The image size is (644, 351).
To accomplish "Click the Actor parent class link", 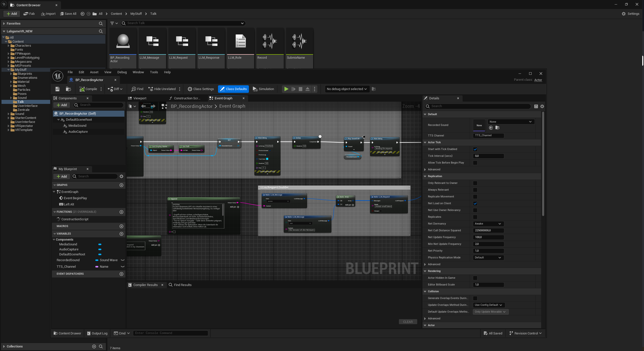I will point(538,80).
